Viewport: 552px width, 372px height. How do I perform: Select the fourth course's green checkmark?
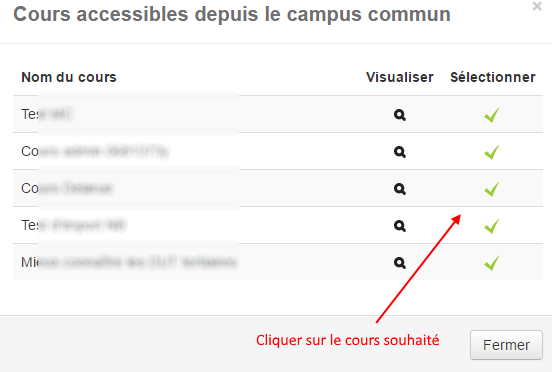[492, 226]
